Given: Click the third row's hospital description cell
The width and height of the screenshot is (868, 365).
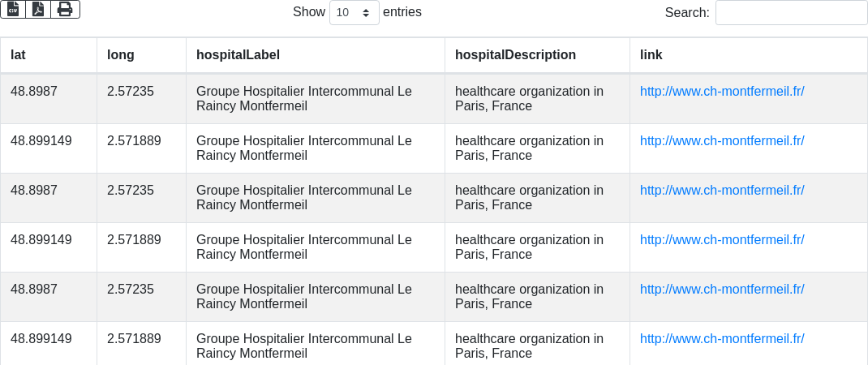Looking at the screenshot, I should [529, 197].
